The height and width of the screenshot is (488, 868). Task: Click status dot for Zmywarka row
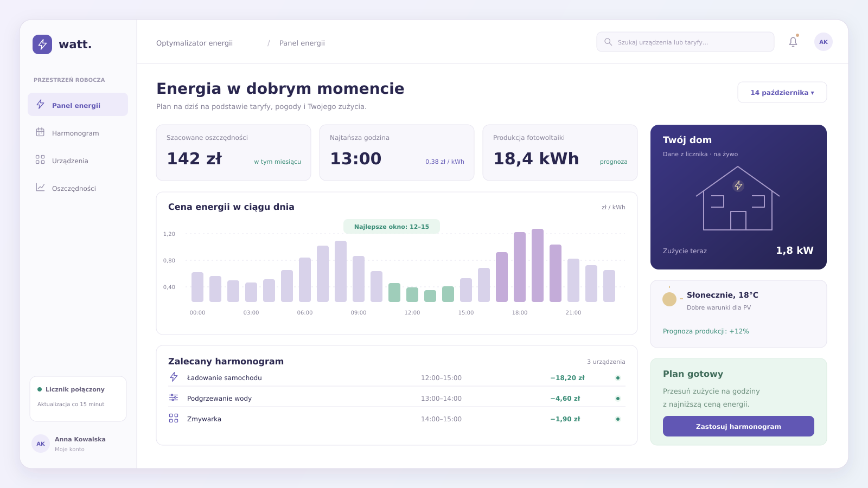pos(618,419)
